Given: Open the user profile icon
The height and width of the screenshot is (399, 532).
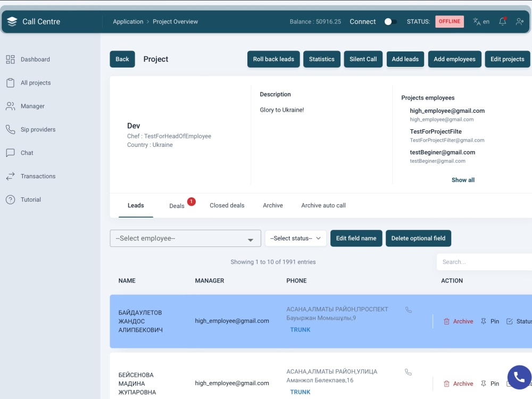Looking at the screenshot, I should pyautogui.click(x=519, y=21).
